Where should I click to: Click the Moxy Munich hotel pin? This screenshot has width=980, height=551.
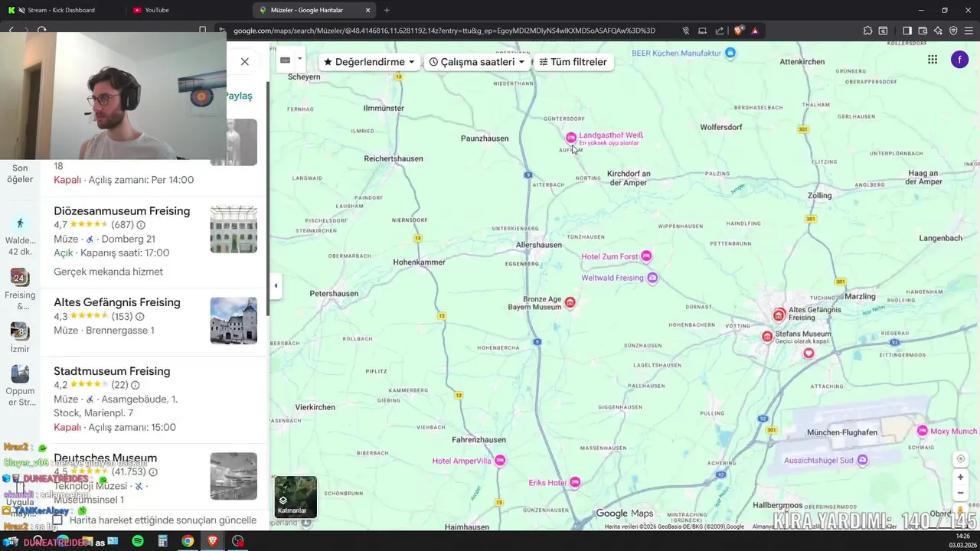pos(923,431)
